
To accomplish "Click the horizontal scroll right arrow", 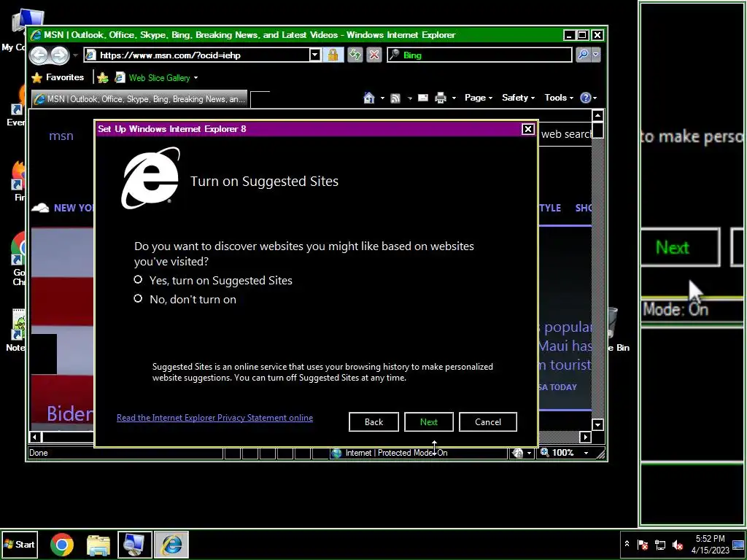I will pos(586,436).
